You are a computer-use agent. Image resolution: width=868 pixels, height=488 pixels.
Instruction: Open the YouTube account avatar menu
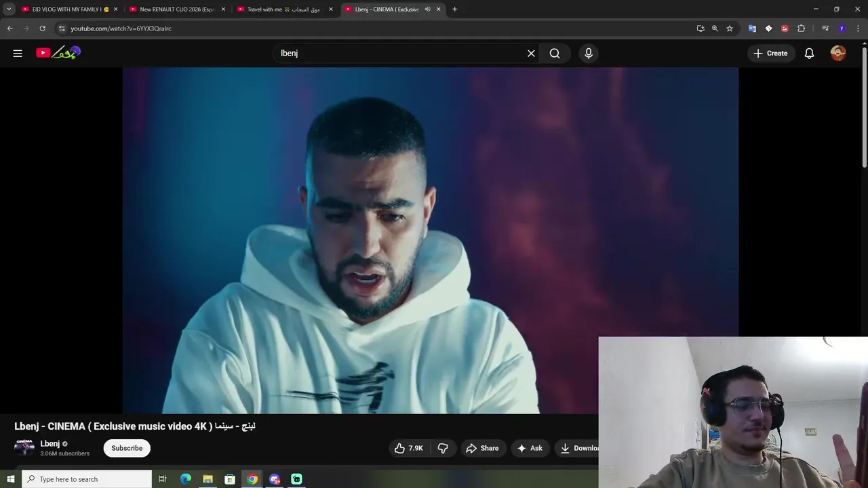pyautogui.click(x=838, y=53)
